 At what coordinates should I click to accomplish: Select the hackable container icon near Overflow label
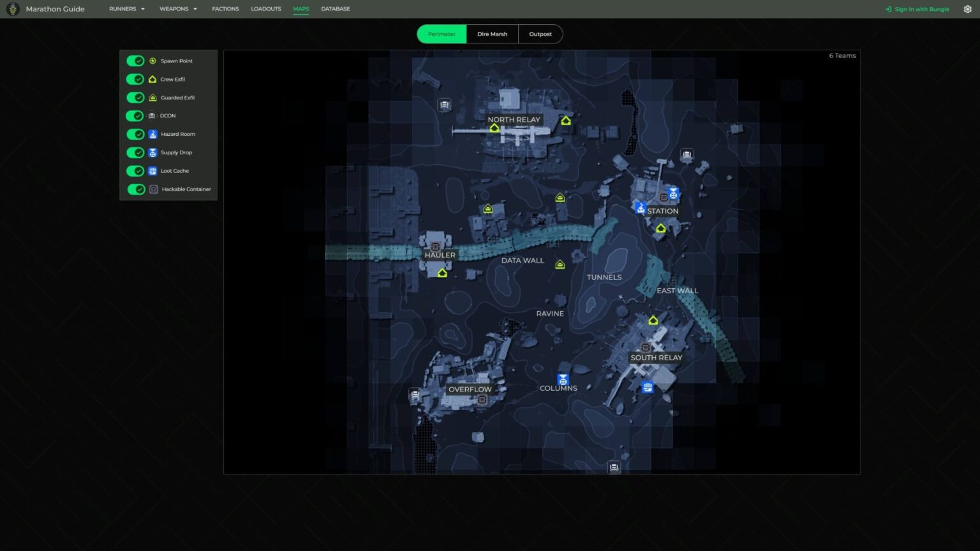(482, 399)
